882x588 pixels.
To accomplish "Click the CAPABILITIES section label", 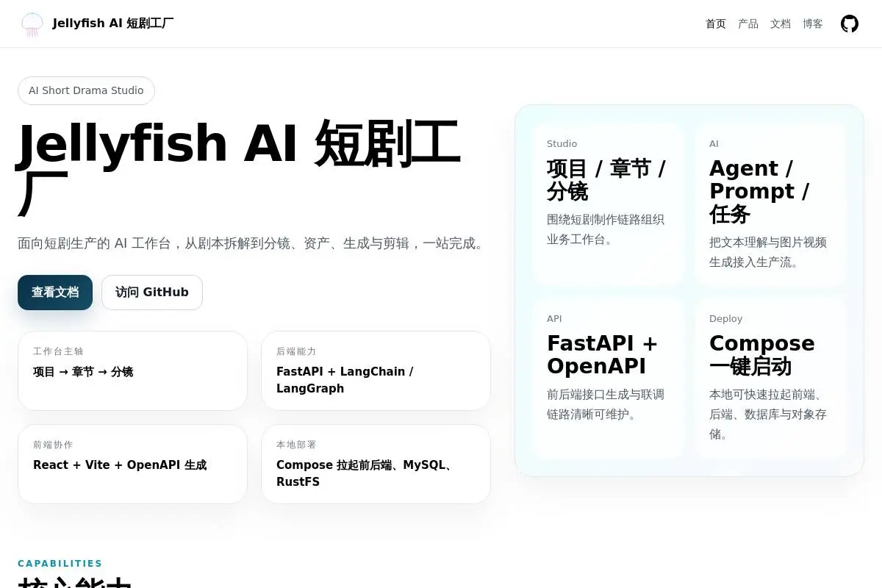I will click(x=60, y=564).
